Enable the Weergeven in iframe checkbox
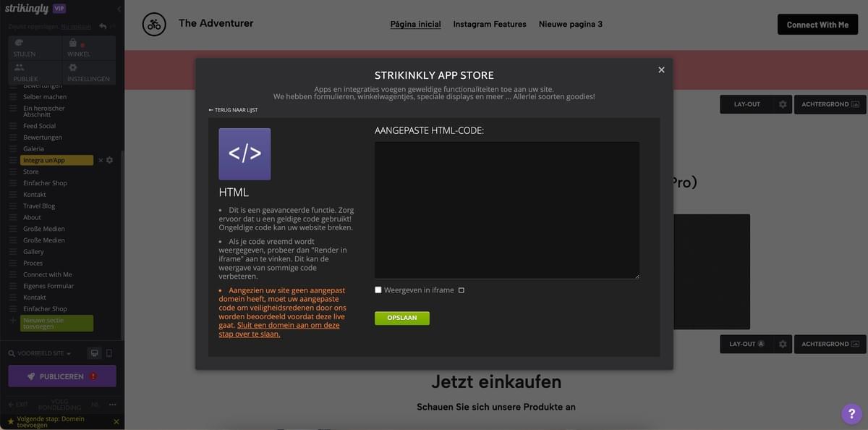This screenshot has width=868, height=430. [378, 289]
